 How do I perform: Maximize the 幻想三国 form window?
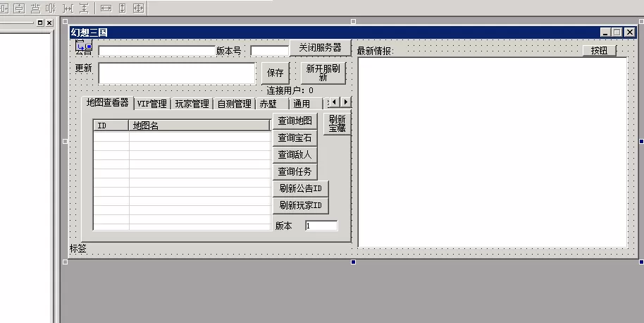pyautogui.click(x=617, y=32)
